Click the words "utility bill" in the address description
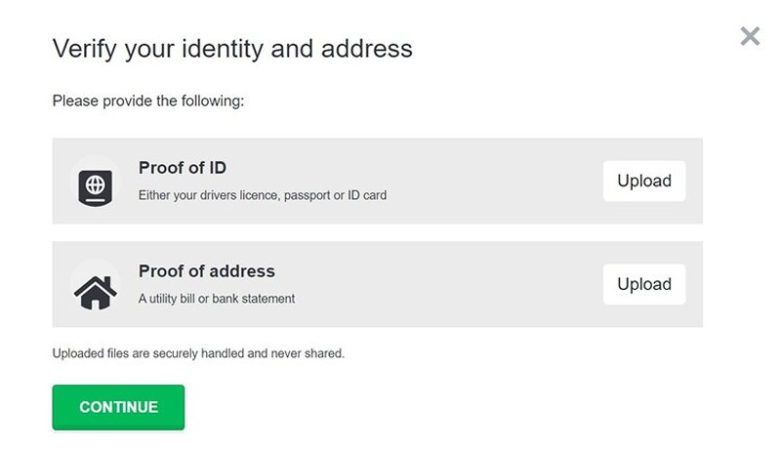The height and width of the screenshot is (450, 780). (x=171, y=298)
